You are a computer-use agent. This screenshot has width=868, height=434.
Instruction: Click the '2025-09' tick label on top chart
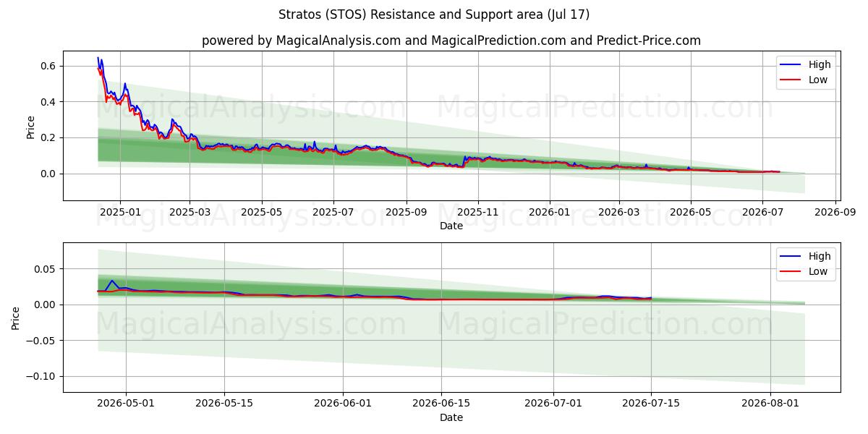point(406,213)
